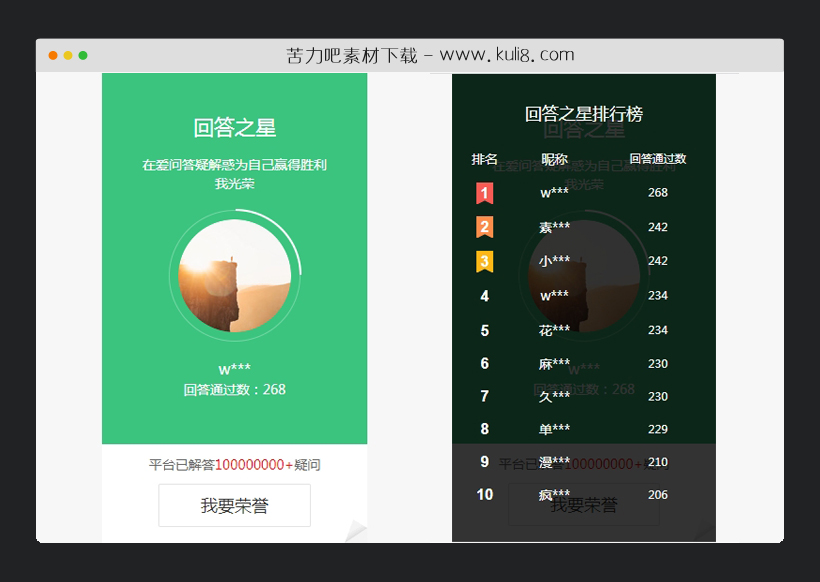The image size is (820, 582).
Task: Click the 回答通过数：268 counter
Action: [234, 389]
